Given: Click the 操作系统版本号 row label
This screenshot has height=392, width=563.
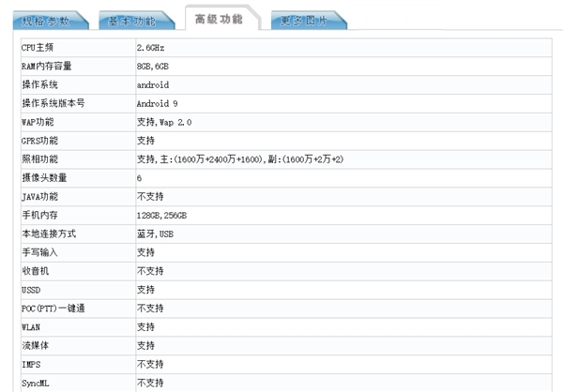Looking at the screenshot, I should 53,103.
